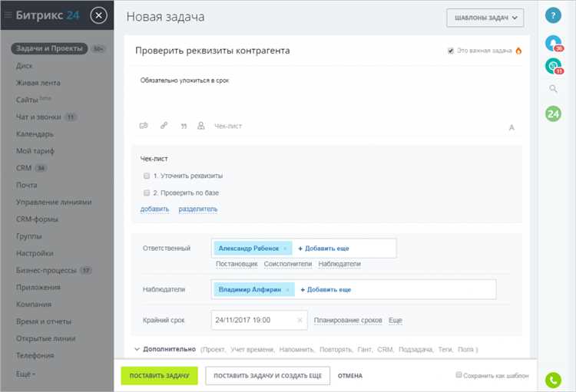Click description text 'Обязательно уложиться в срок'
The width and height of the screenshot is (576, 392).
point(184,81)
